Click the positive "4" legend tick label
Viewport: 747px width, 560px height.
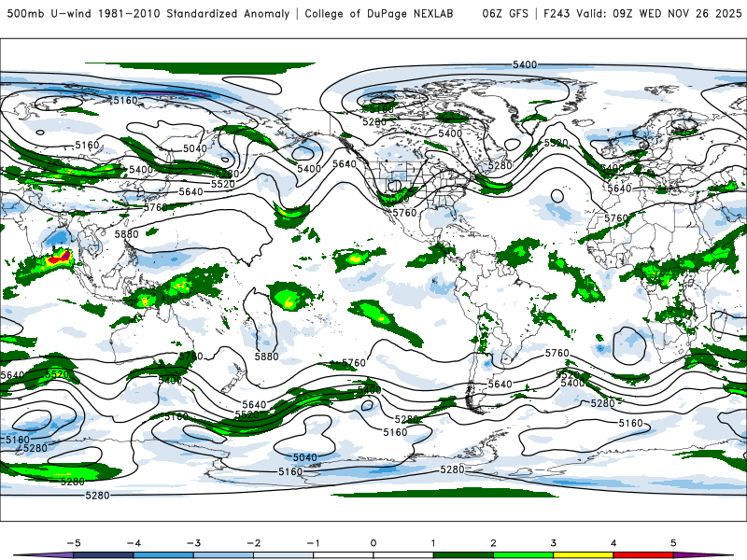click(613, 543)
